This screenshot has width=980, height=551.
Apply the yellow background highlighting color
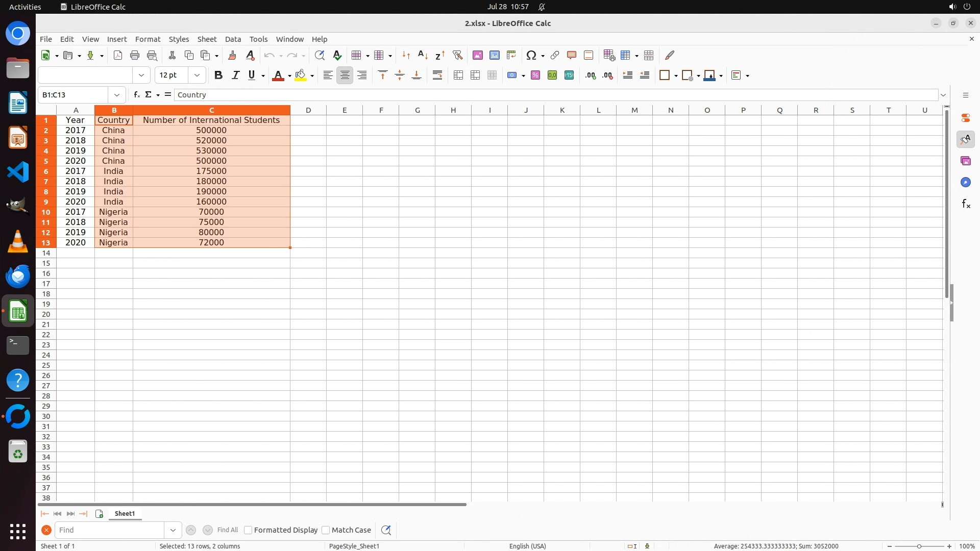pos(301,76)
